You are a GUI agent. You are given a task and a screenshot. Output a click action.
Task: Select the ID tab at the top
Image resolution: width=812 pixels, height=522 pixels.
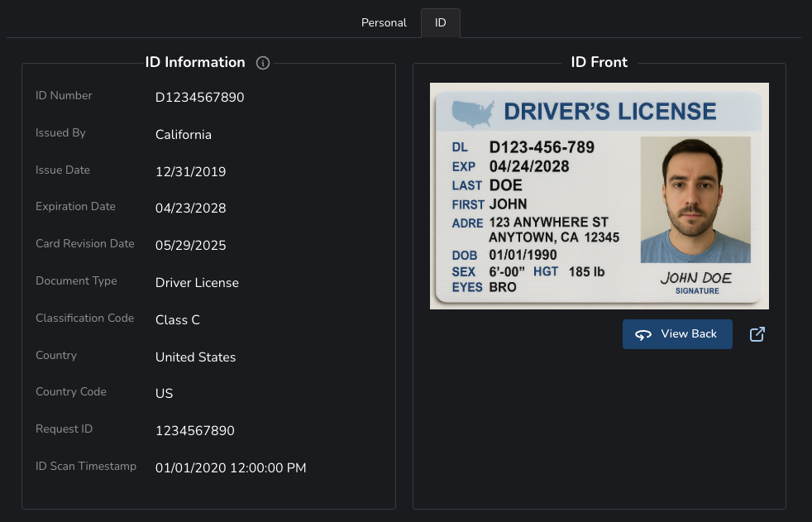point(440,22)
